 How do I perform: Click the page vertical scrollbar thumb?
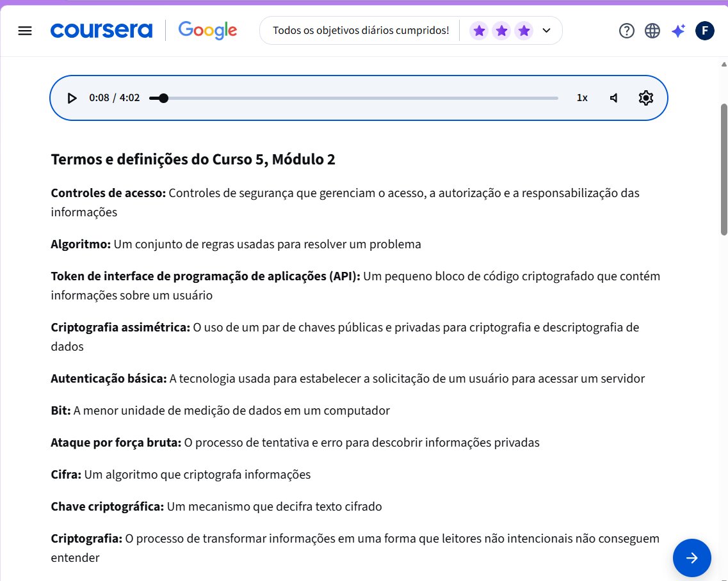(724, 170)
